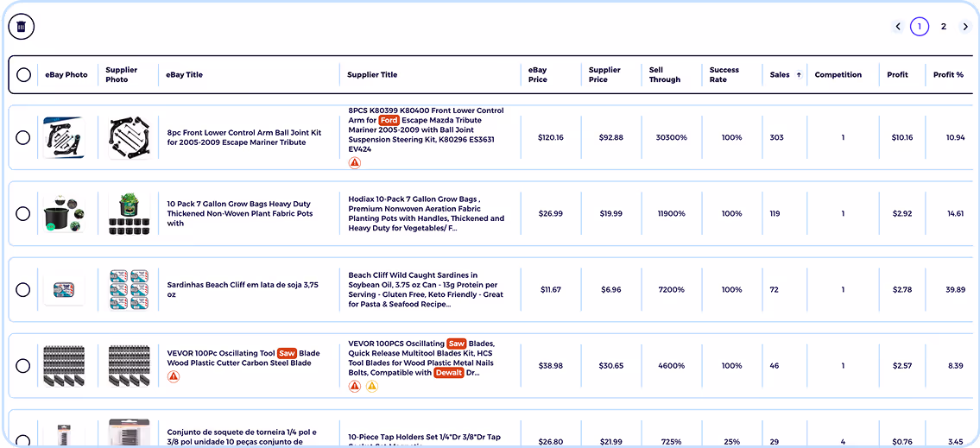Click success rate 25% in last row
The height and width of the screenshot is (448, 980).
click(732, 442)
